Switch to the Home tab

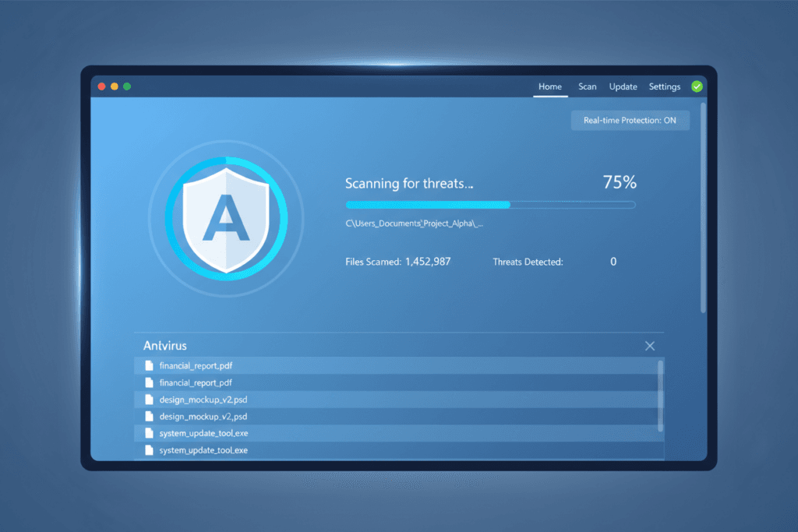click(x=550, y=86)
